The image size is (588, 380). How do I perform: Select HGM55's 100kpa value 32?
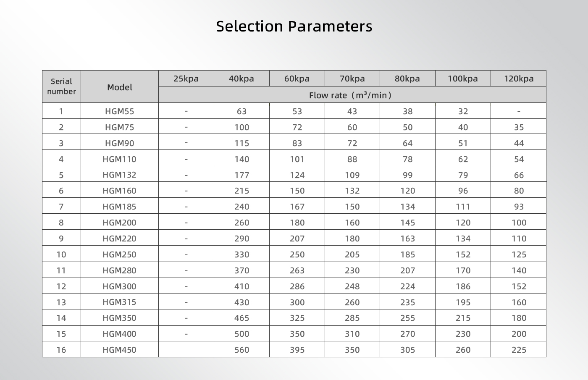(x=463, y=111)
